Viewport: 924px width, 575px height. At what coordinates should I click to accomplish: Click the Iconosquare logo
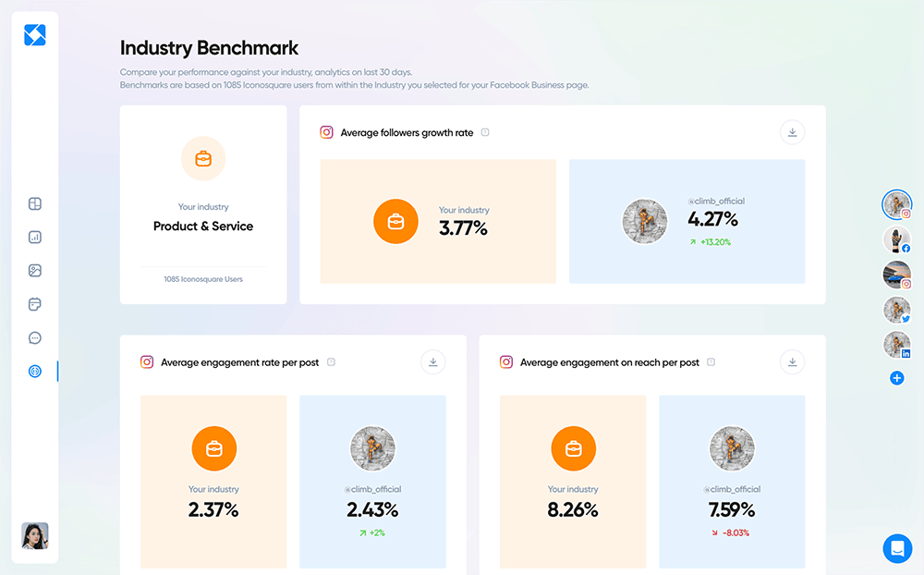coord(34,35)
